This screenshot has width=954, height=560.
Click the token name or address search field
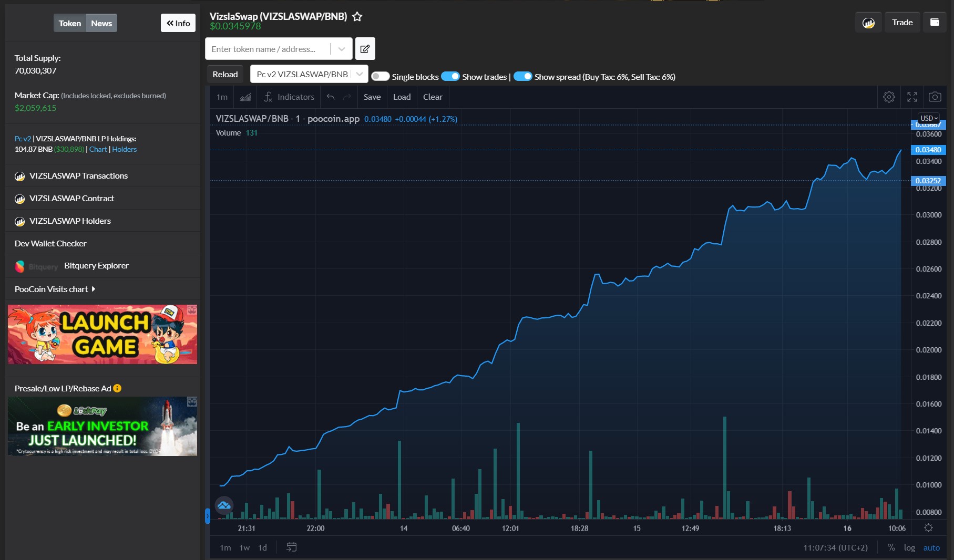click(x=268, y=49)
